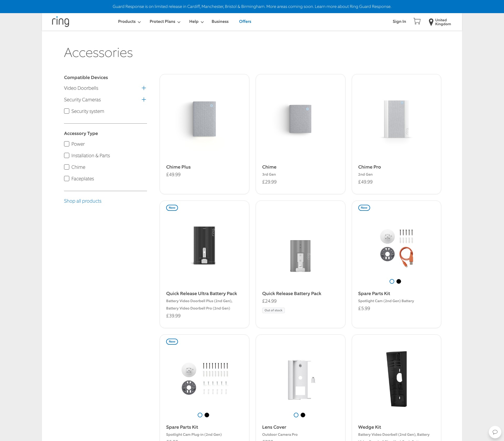Expand Security Cameras filter plus icon
The image size is (504, 441).
[x=144, y=100]
